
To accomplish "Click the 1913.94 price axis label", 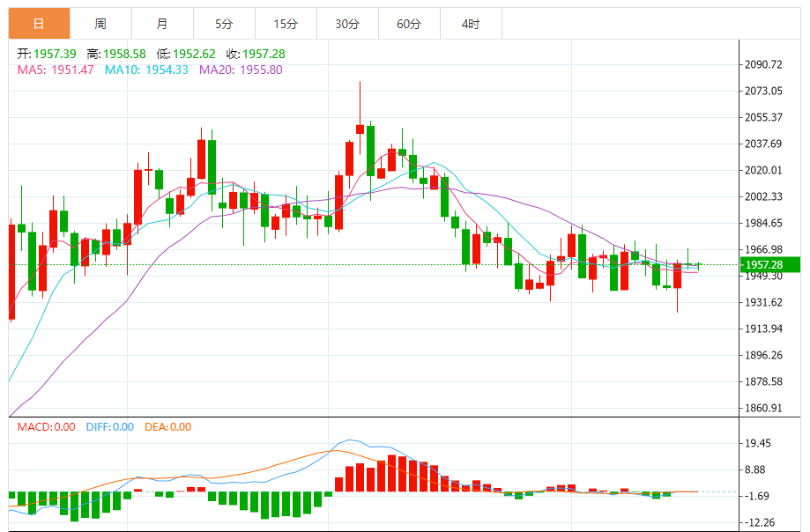I will click(x=763, y=329).
